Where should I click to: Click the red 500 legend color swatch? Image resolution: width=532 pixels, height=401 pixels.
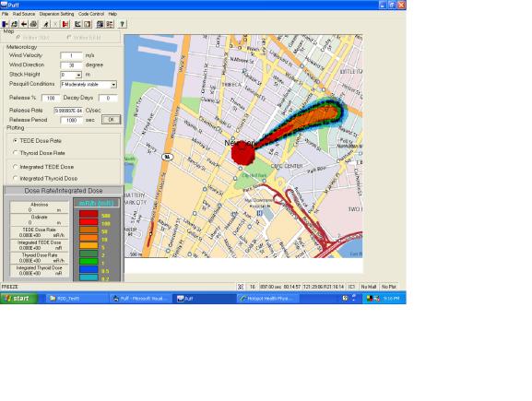(x=89, y=215)
